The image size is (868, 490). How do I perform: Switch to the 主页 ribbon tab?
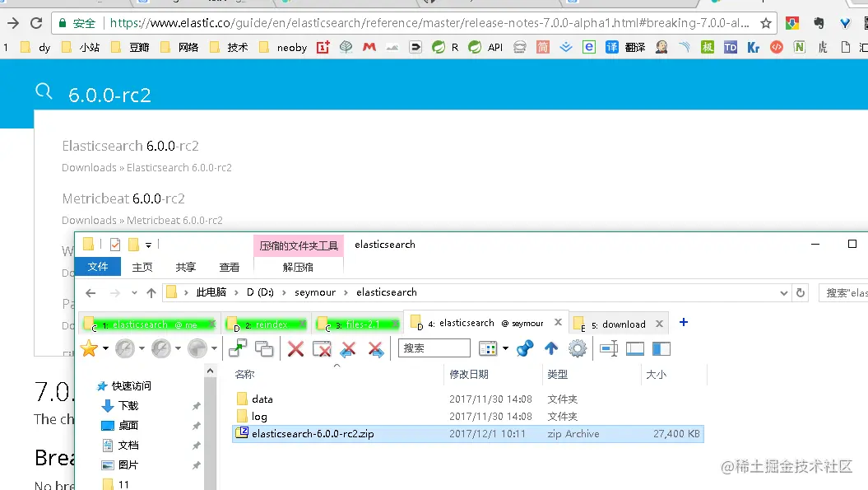point(142,267)
